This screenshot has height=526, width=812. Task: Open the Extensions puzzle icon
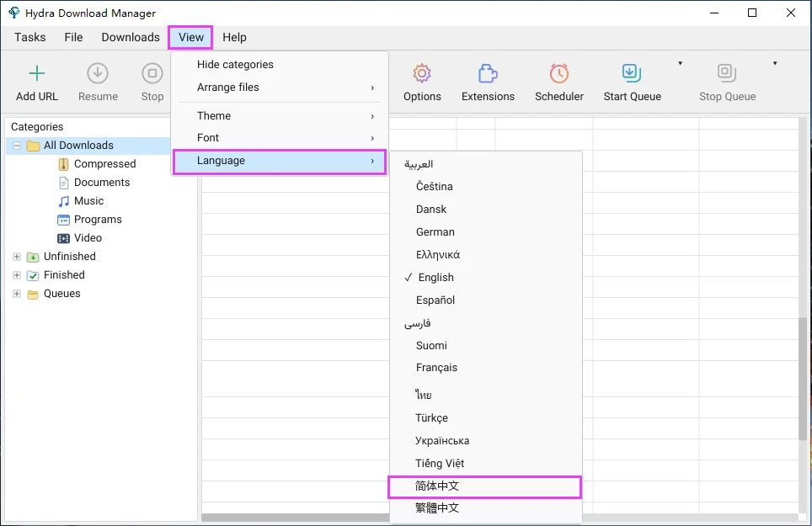pyautogui.click(x=488, y=73)
